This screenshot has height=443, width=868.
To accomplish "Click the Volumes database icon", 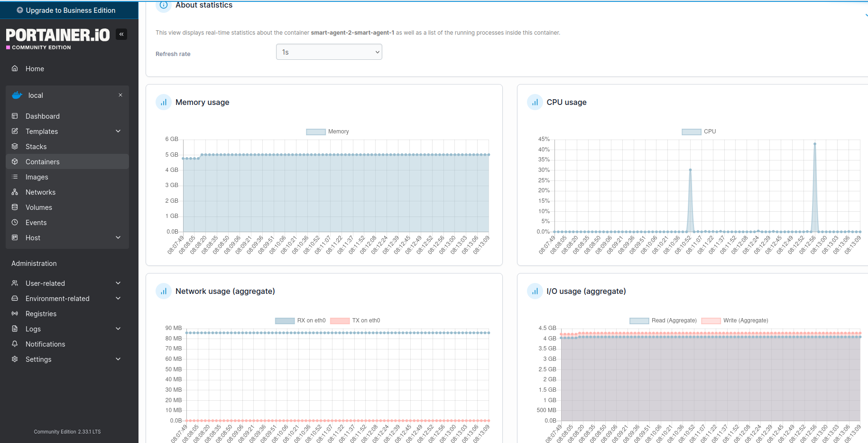I will click(15, 207).
